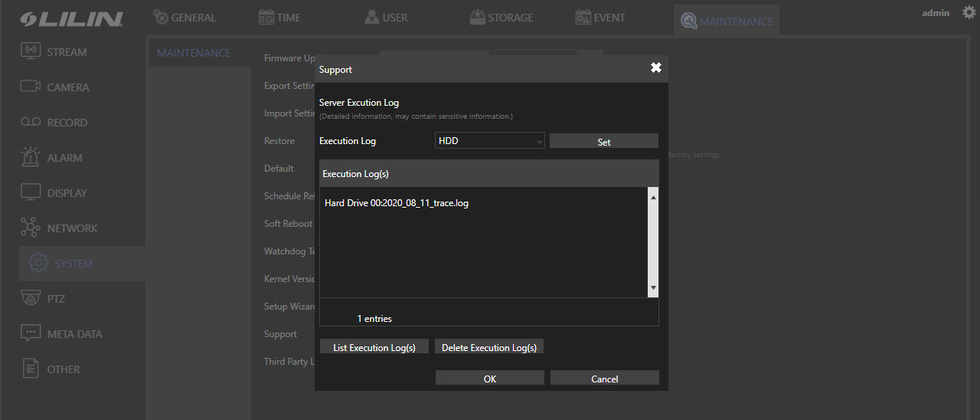Go to the General tab
The height and width of the screenshot is (420, 980).
coord(185,18)
